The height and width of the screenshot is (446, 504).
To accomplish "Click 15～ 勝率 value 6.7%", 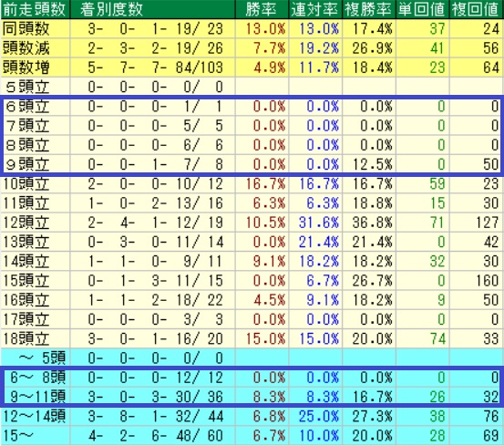I will click(270, 435).
